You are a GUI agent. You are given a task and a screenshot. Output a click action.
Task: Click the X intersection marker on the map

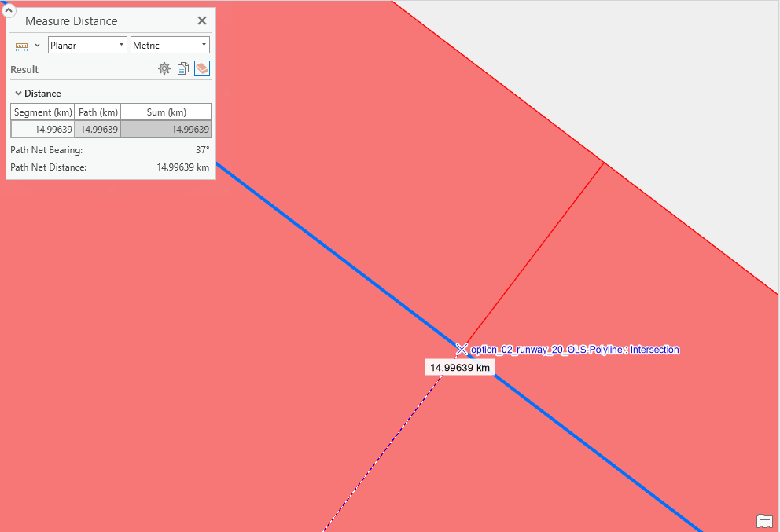point(462,350)
